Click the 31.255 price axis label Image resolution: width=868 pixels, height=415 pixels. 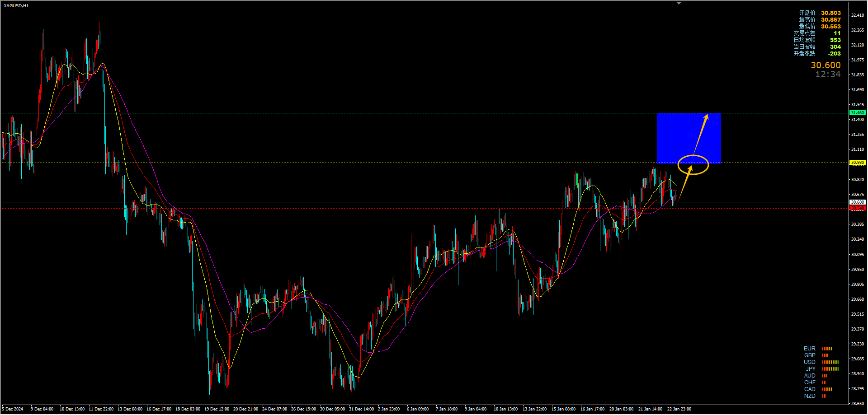(858, 135)
